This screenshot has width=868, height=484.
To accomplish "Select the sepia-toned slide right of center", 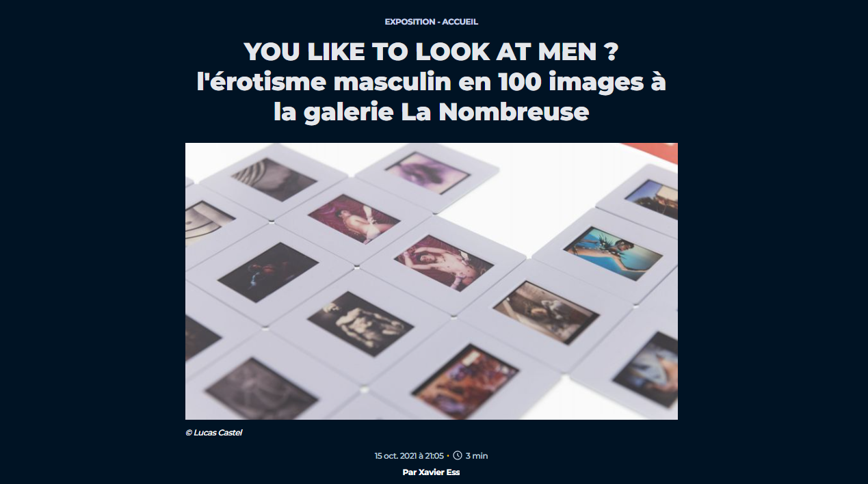I will [x=546, y=312].
